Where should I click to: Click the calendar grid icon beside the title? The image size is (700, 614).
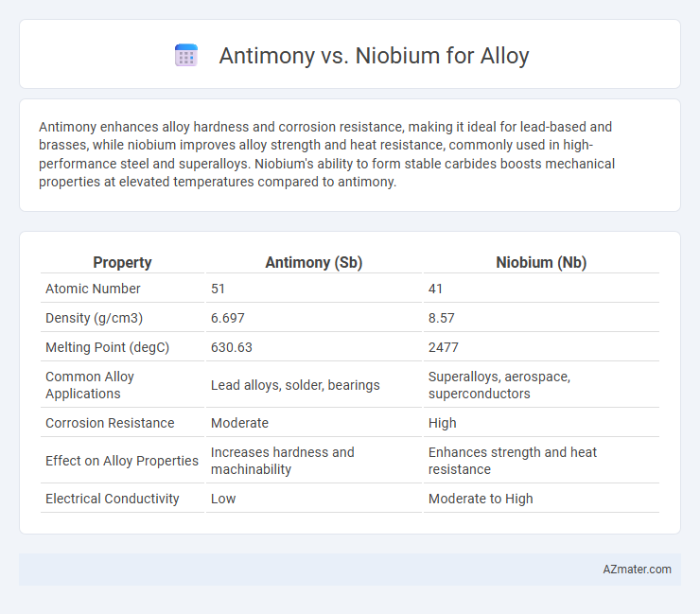click(x=186, y=56)
